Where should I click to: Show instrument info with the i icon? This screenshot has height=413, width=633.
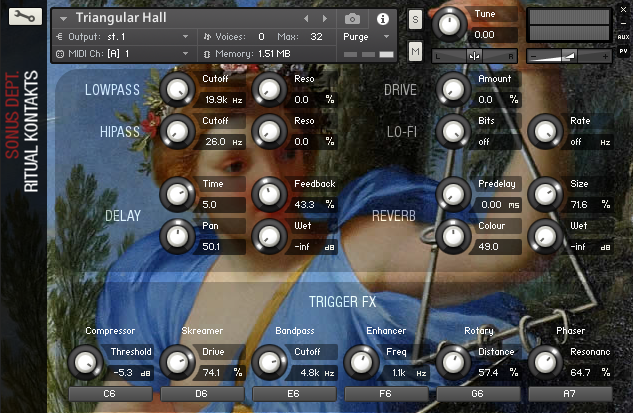[382, 19]
